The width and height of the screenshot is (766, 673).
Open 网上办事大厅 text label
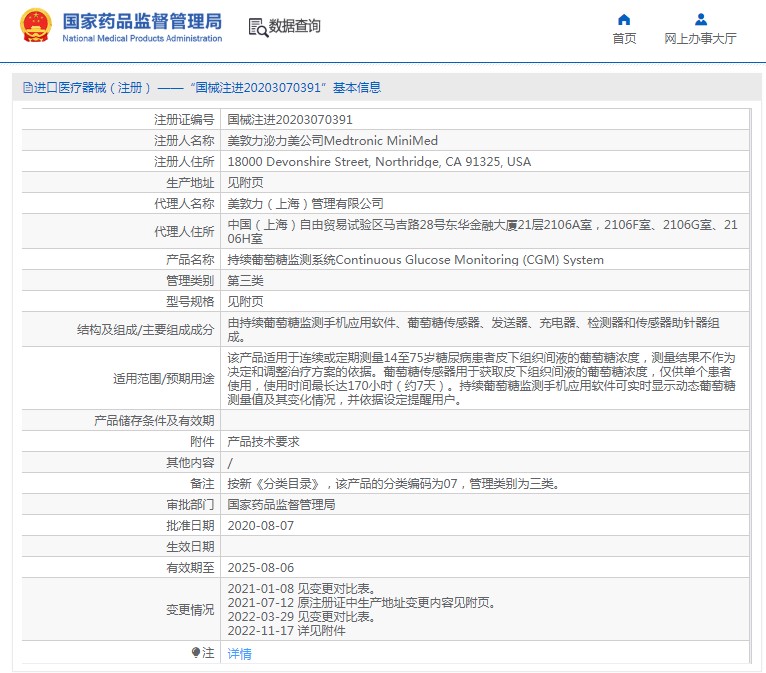tap(700, 39)
